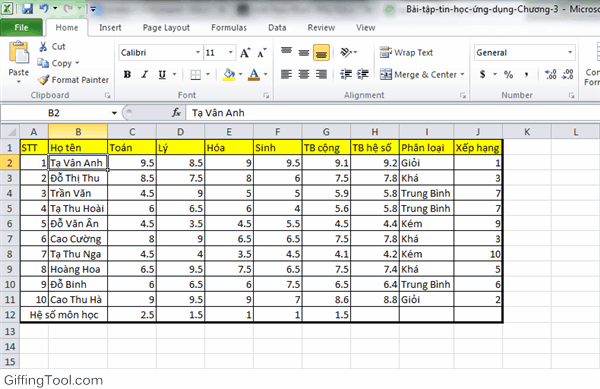Switch to the View tab
This screenshot has width=600, height=389.
coord(365,28)
